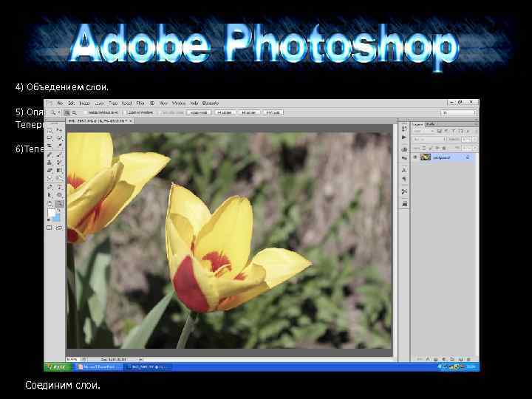Viewport: 532px width, 399px height.
Task: Select the Healing Brush tool
Action: [50, 154]
